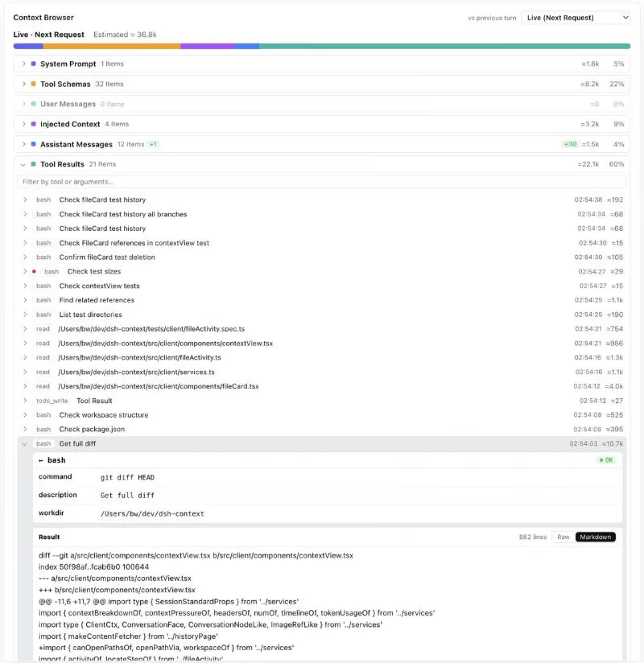Click the 862 lines label
Image resolution: width=644 pixels, height=663 pixels.
533,537
